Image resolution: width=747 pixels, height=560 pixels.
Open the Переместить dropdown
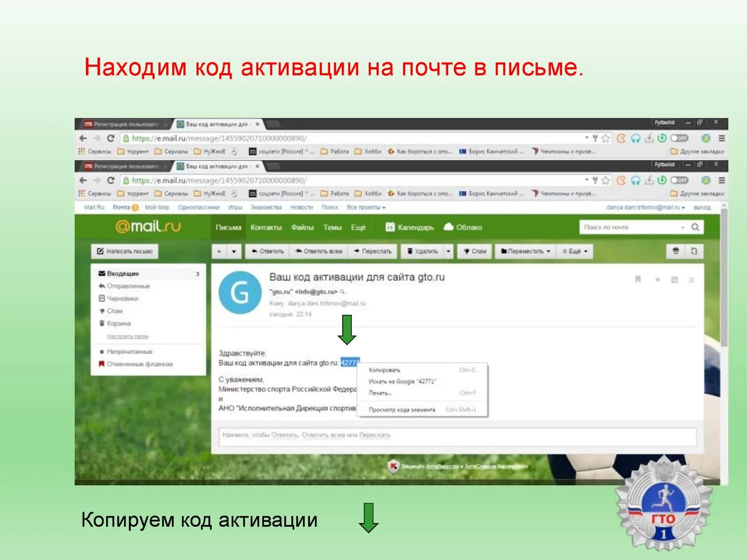pos(525,252)
